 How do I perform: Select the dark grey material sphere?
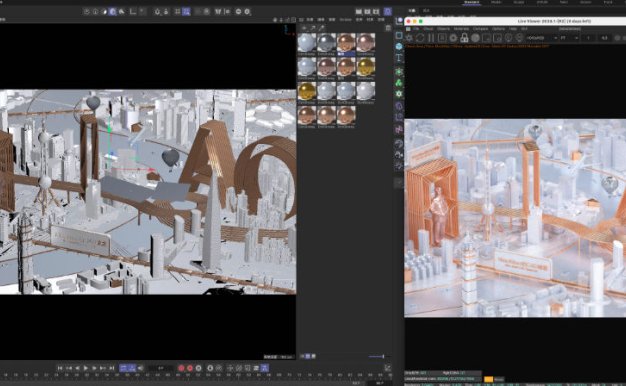(326, 42)
